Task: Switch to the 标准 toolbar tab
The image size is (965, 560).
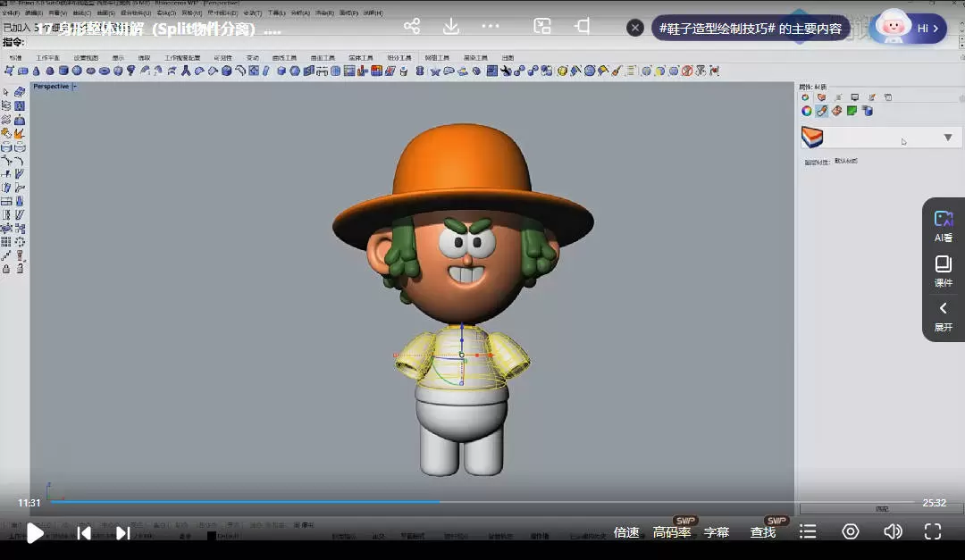Action: coord(15,58)
